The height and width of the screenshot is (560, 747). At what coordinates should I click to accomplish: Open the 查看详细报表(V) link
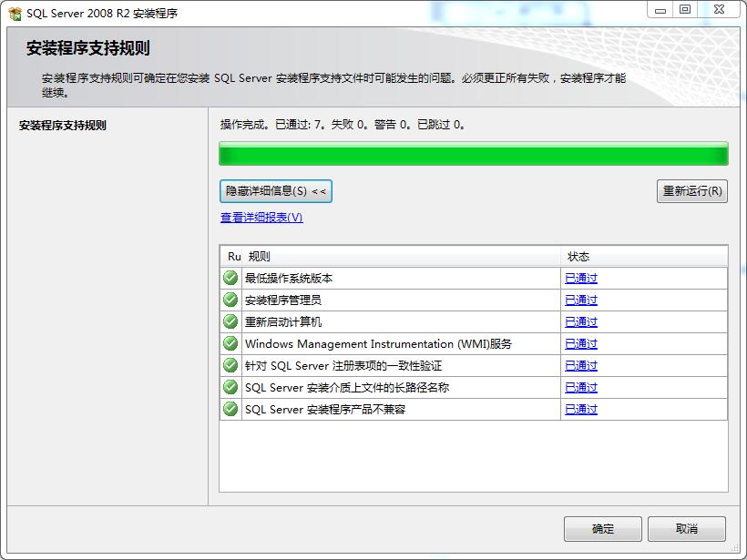(x=261, y=218)
